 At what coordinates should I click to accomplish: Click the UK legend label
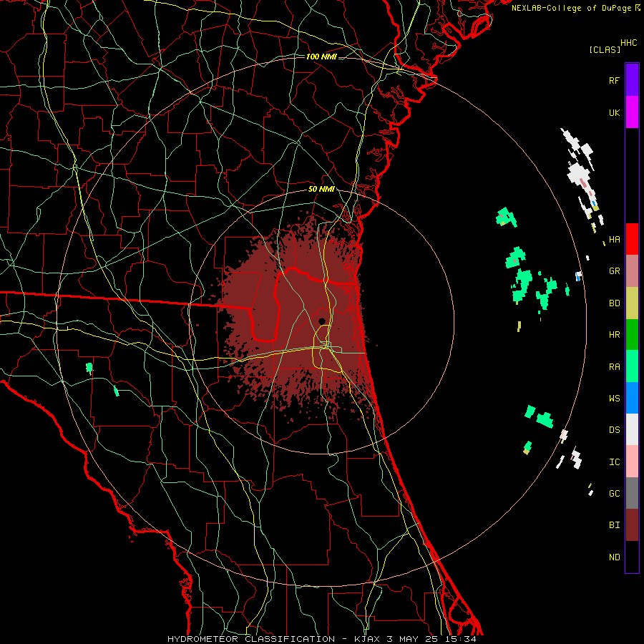(614, 112)
